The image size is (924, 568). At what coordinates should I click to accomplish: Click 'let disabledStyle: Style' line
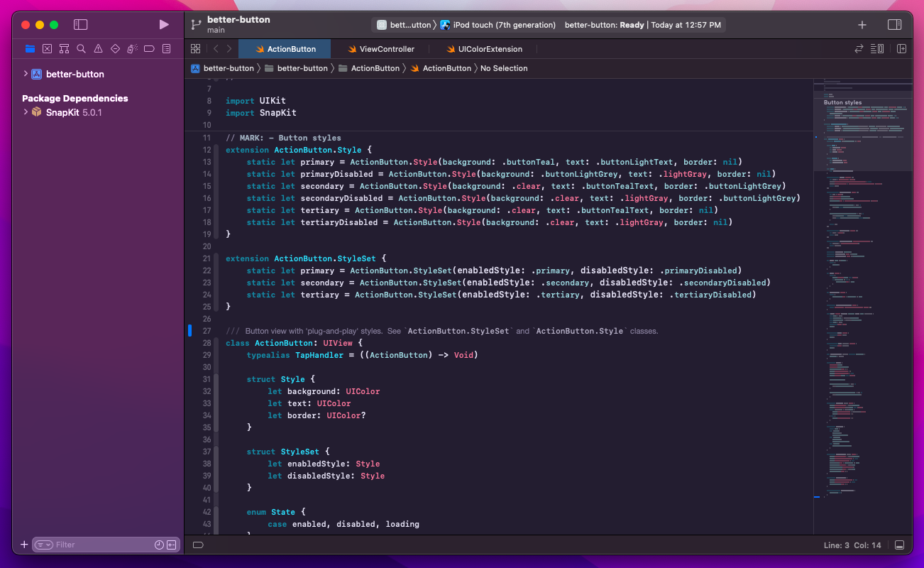click(x=326, y=476)
